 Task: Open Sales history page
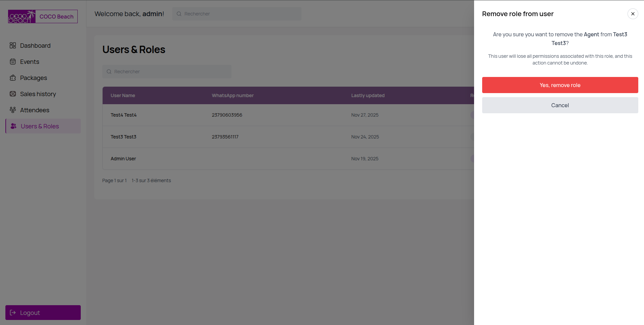(x=38, y=94)
